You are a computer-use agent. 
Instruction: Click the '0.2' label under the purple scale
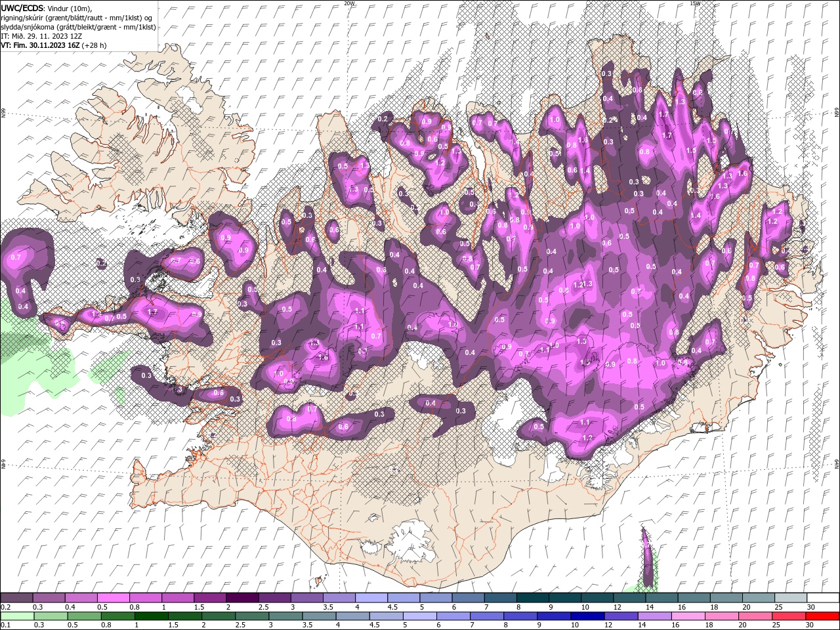pyautogui.click(x=5, y=607)
